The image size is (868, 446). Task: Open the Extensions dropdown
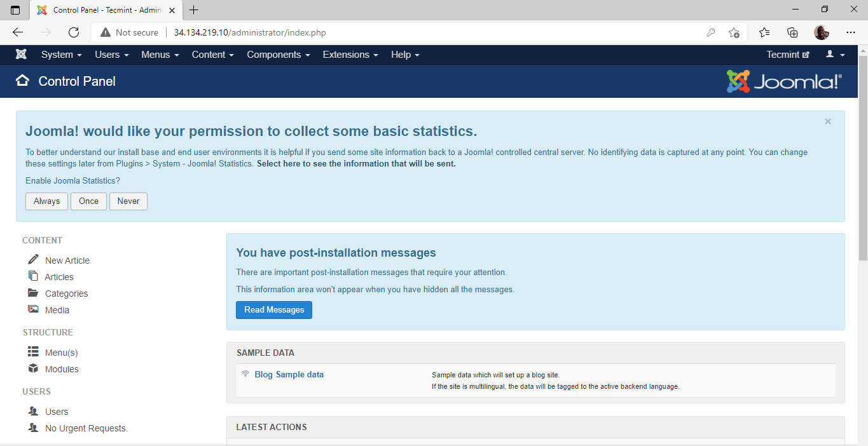click(x=350, y=55)
